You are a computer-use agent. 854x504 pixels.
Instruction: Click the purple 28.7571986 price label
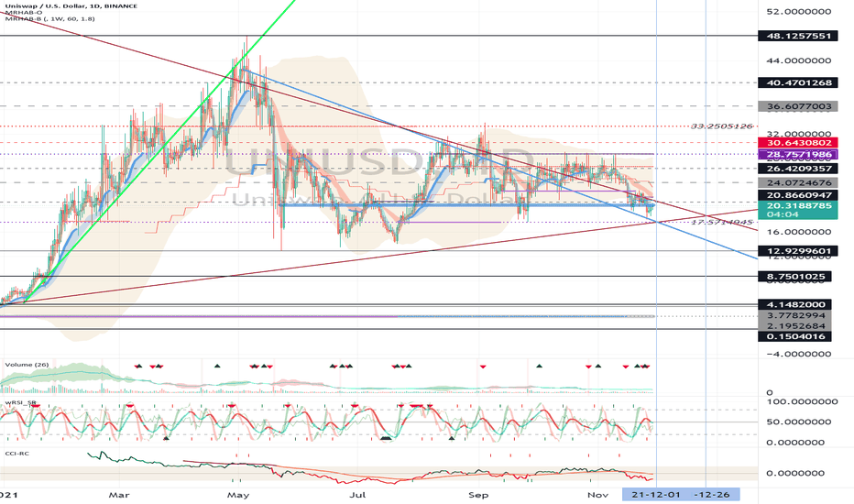[x=798, y=155]
